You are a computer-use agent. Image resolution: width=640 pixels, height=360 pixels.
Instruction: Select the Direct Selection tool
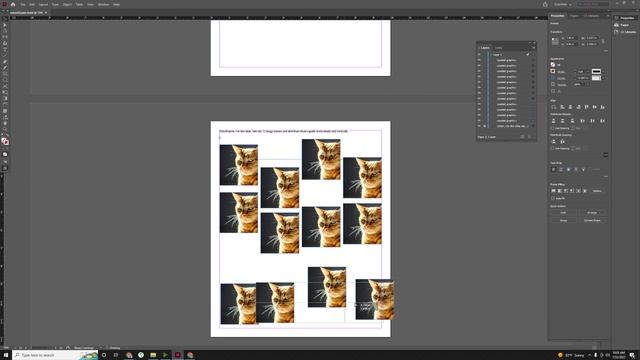tap(5, 25)
